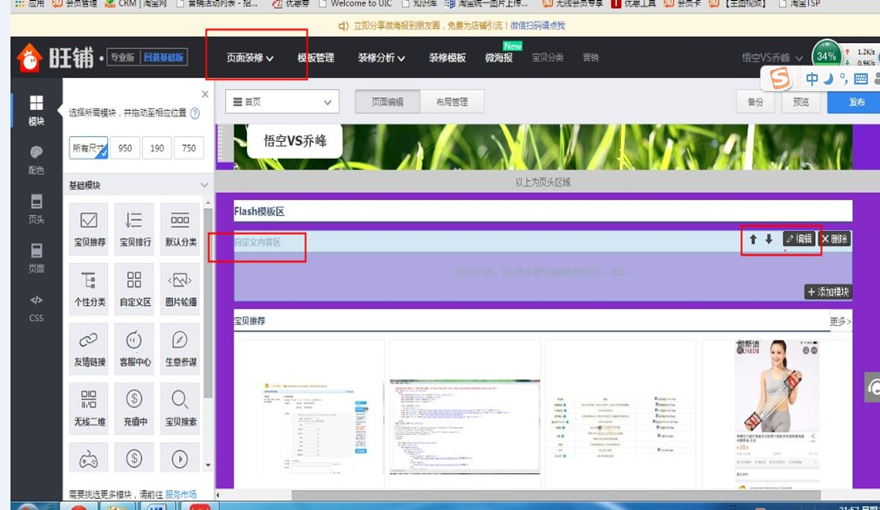The width and height of the screenshot is (880, 510).
Task: Select the 默认分类 default category module
Action: click(x=180, y=229)
